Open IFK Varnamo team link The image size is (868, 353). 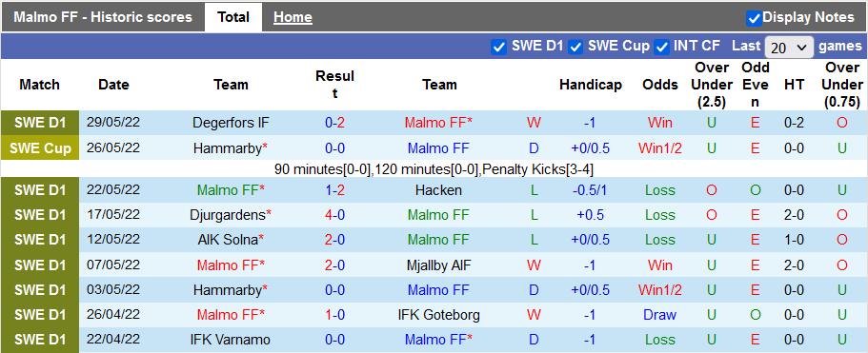[x=231, y=340]
